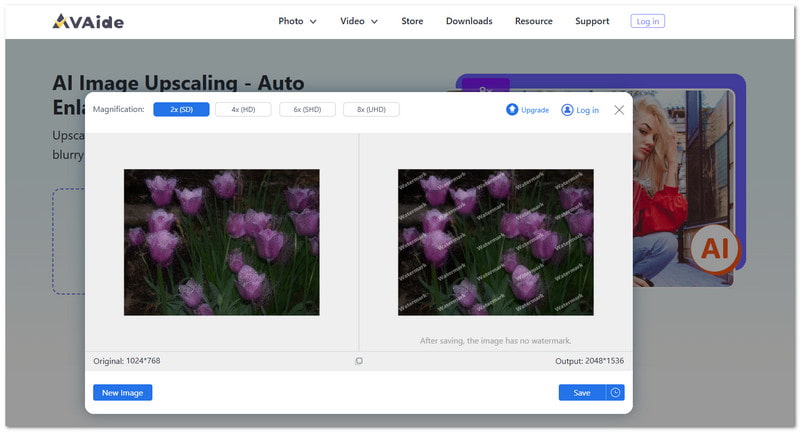
Task: Click the 'After saving, the image has no watermark.' note
Action: 495,341
